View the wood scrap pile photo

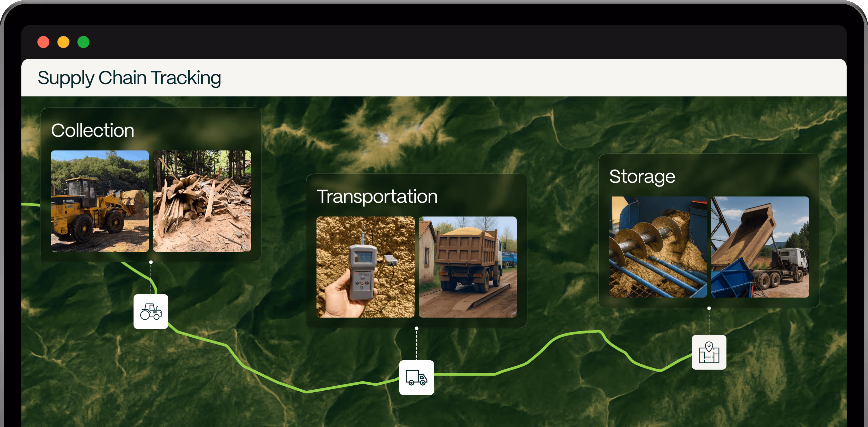click(x=202, y=201)
